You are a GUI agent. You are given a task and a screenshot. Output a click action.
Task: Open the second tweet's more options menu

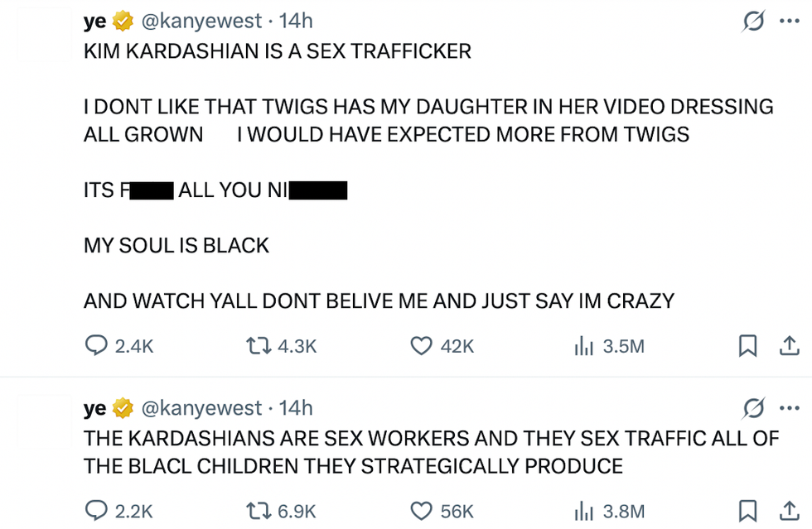[789, 409]
